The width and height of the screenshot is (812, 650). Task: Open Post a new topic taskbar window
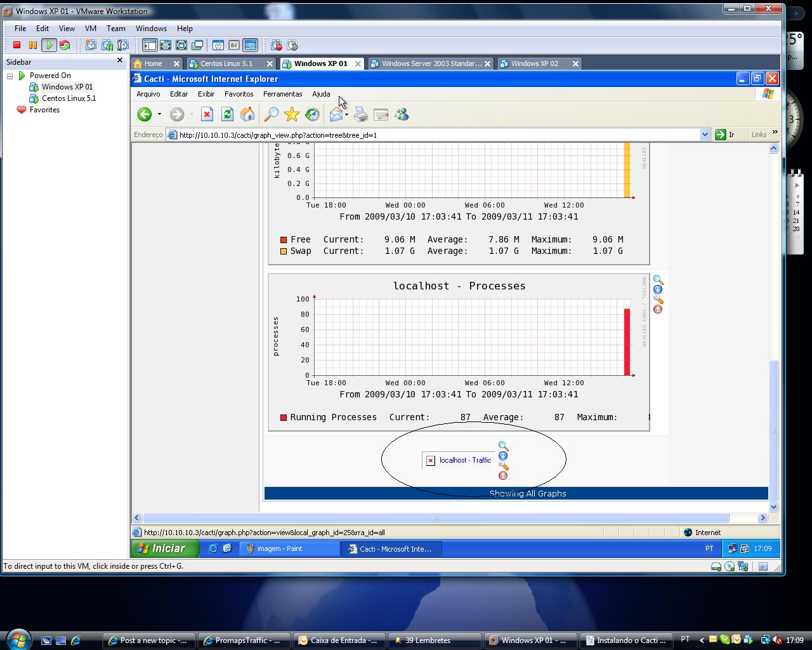149,640
